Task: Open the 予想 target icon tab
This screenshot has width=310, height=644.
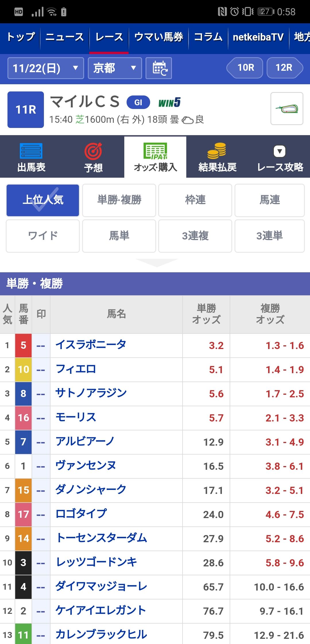Action: click(x=93, y=151)
